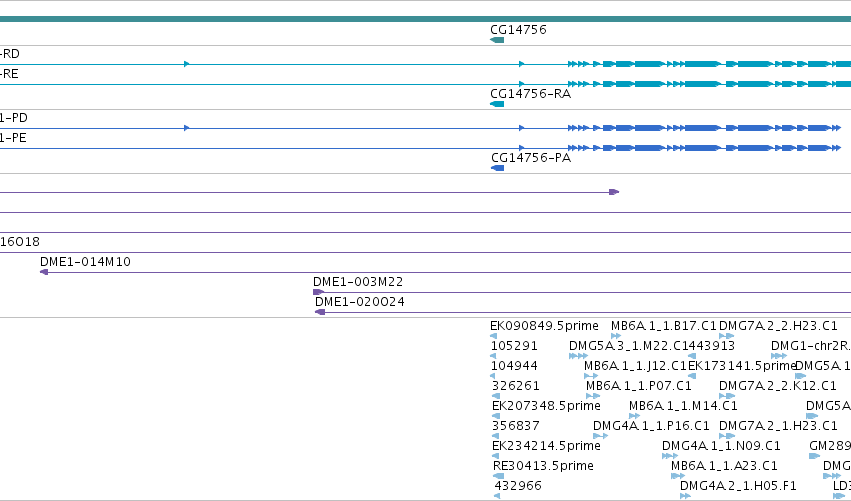Click the CG14756-RA transcript label

530,94
